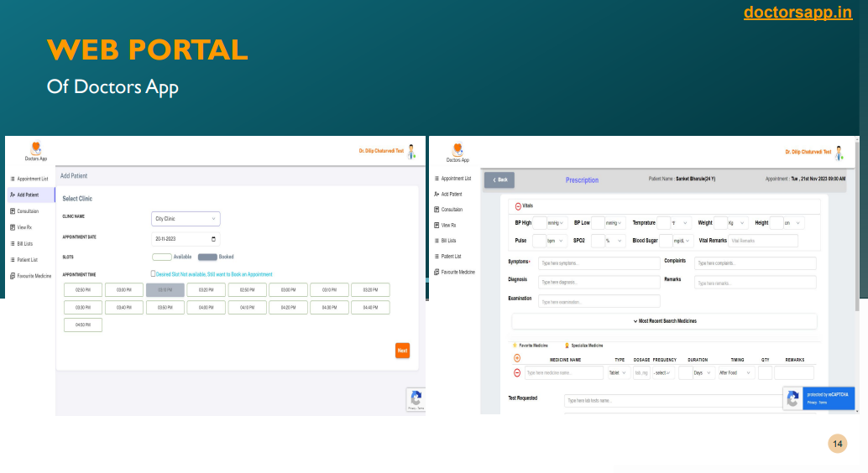Click doctor avatar icon on Prescription screen

click(839, 153)
